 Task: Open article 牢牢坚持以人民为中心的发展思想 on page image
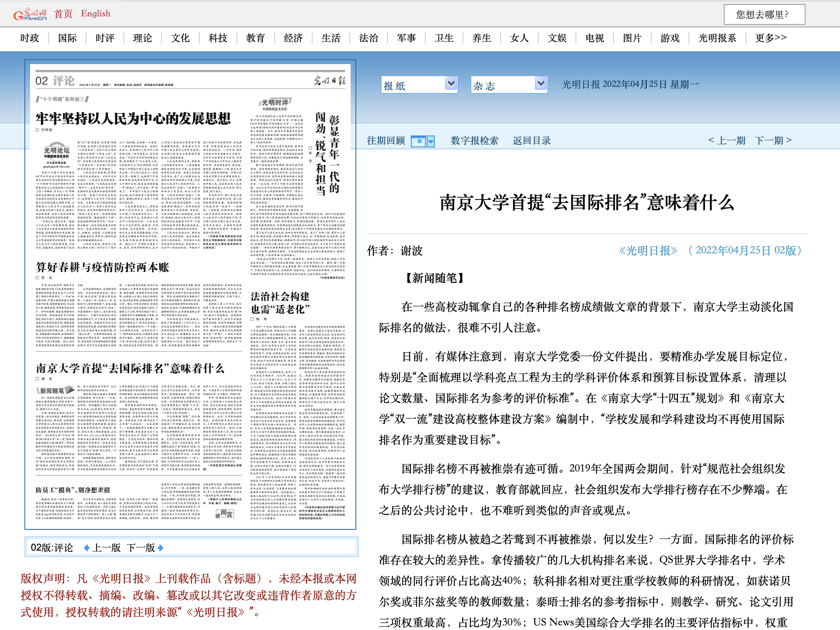pos(133,119)
